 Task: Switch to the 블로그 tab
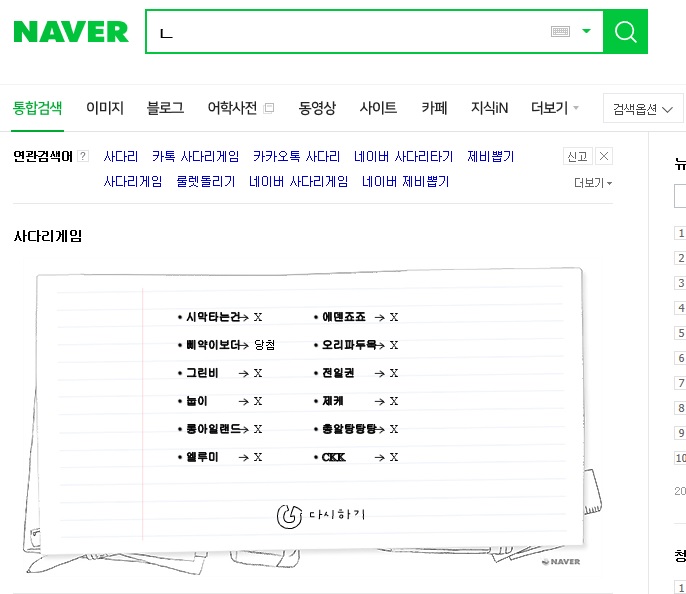coord(165,108)
